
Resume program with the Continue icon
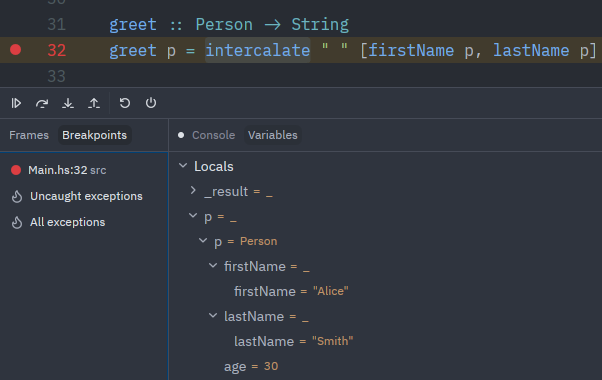point(16,103)
